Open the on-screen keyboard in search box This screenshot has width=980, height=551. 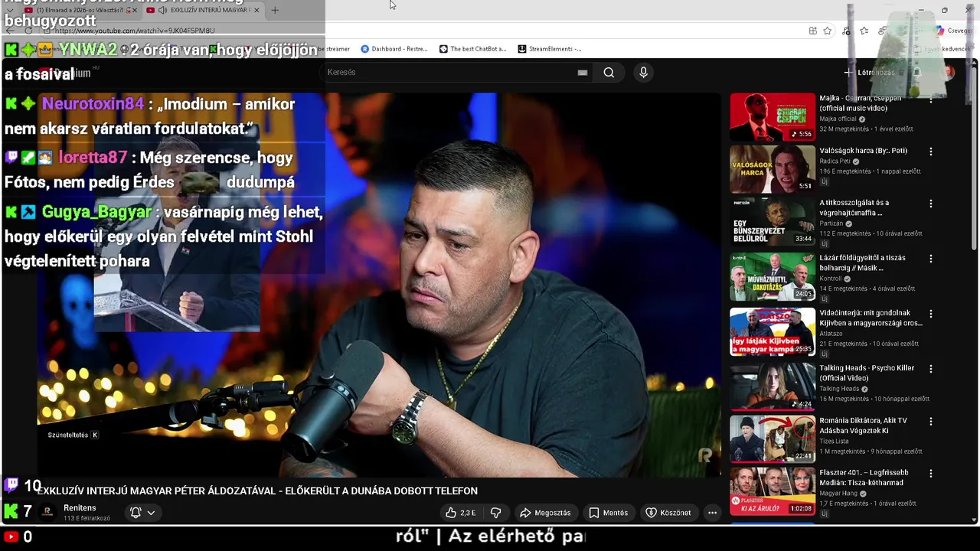[x=583, y=73]
